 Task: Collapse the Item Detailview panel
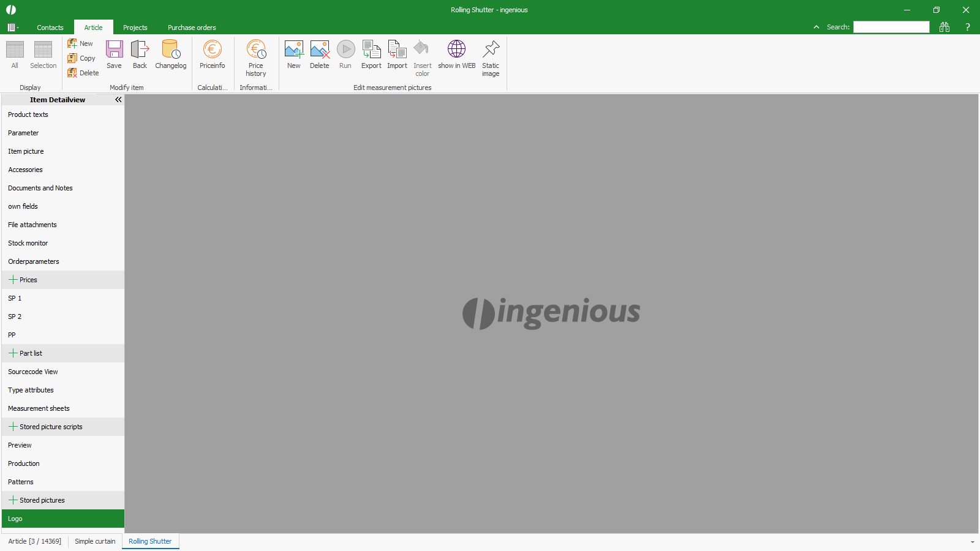(x=118, y=100)
